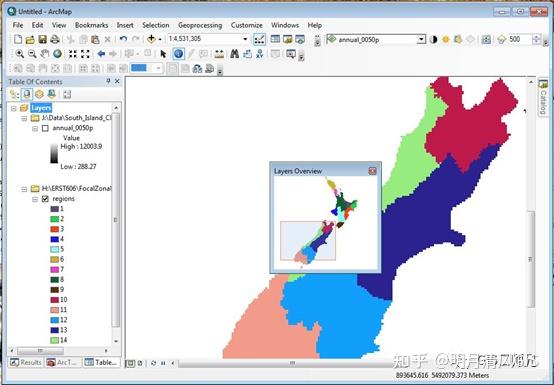
Task: Click List By Visibility icon
Action: click(39, 94)
